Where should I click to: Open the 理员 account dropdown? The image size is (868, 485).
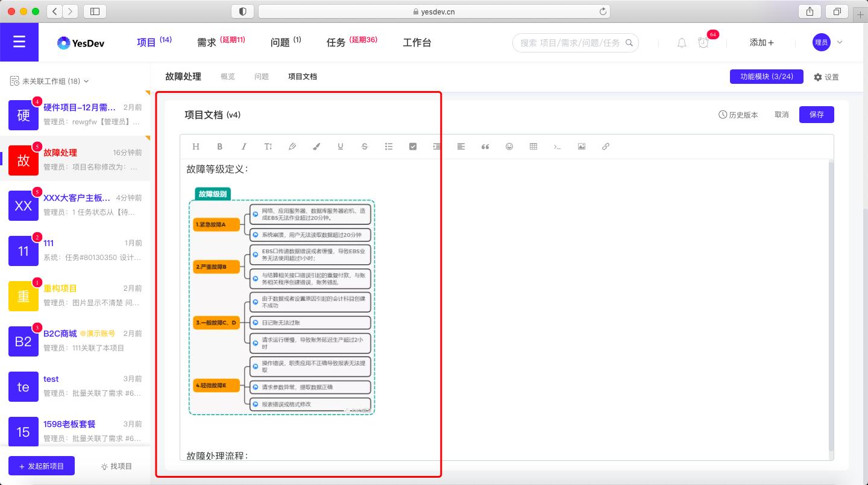tap(827, 42)
